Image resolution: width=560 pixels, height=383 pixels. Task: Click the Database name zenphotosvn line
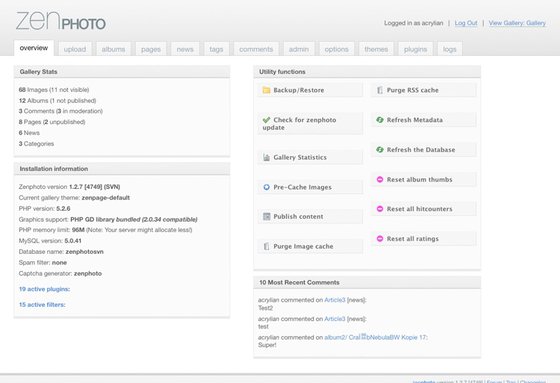tap(61, 252)
